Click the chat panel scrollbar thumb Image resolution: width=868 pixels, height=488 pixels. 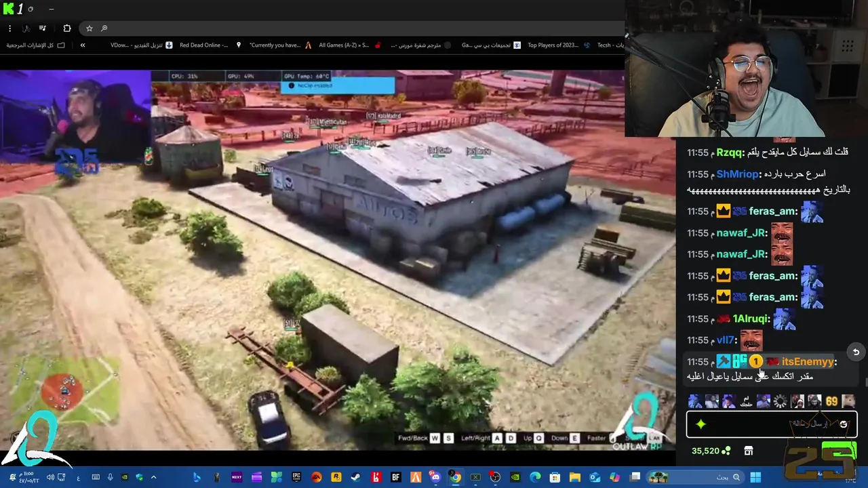click(865, 383)
